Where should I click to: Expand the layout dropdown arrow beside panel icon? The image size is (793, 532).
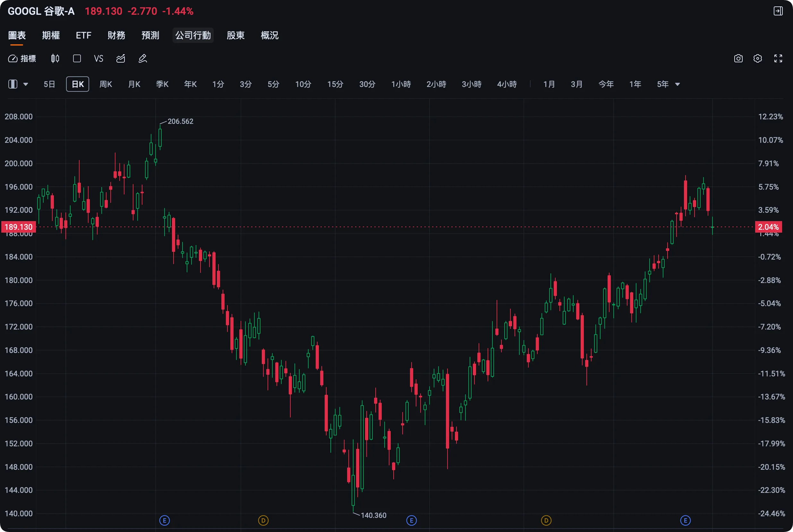(25, 84)
